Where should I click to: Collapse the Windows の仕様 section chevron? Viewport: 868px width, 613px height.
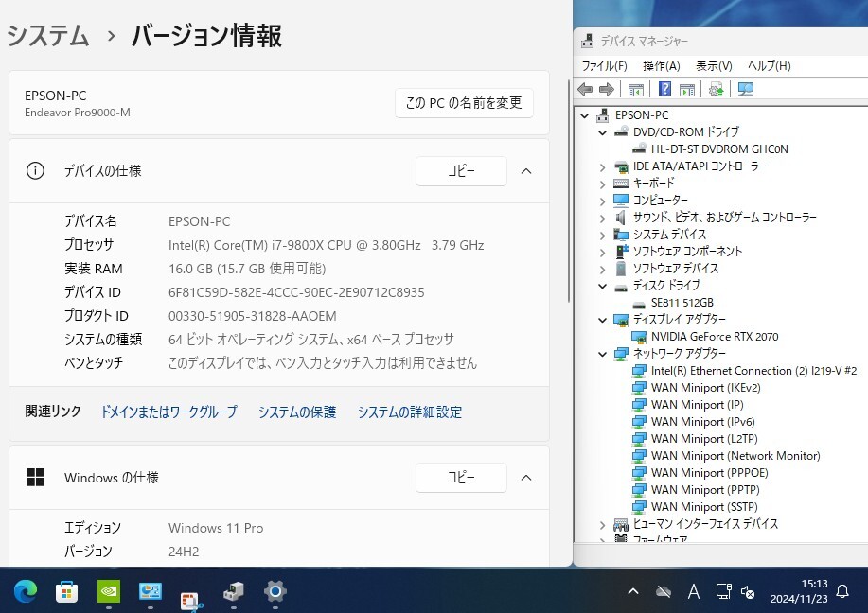tap(526, 478)
